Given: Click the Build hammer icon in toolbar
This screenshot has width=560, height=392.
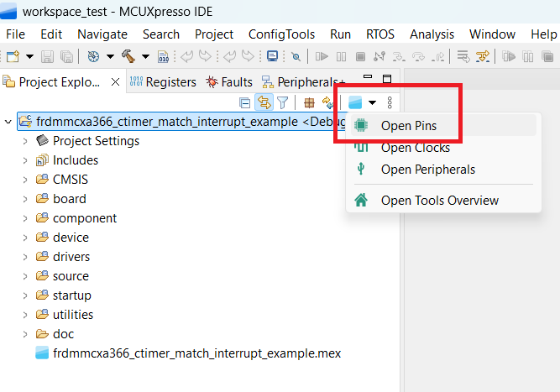Looking at the screenshot, I should click(128, 56).
